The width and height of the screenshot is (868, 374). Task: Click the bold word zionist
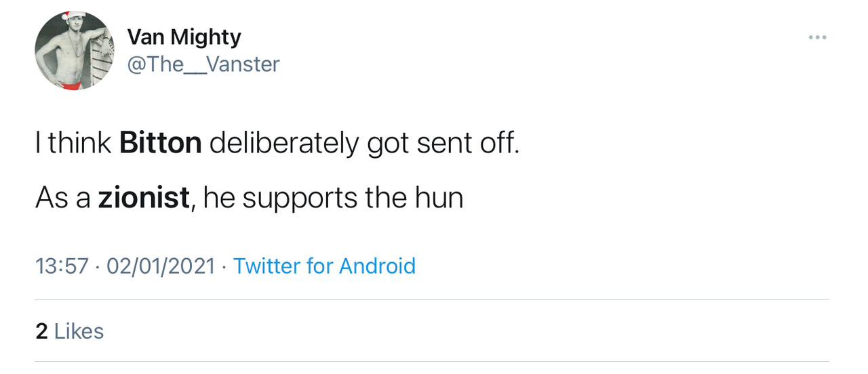[x=144, y=198]
